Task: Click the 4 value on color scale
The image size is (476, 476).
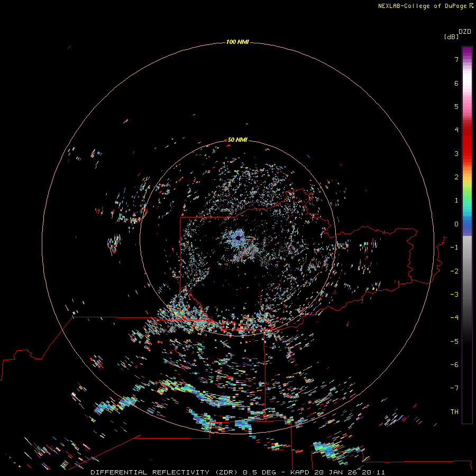Action: [x=456, y=130]
